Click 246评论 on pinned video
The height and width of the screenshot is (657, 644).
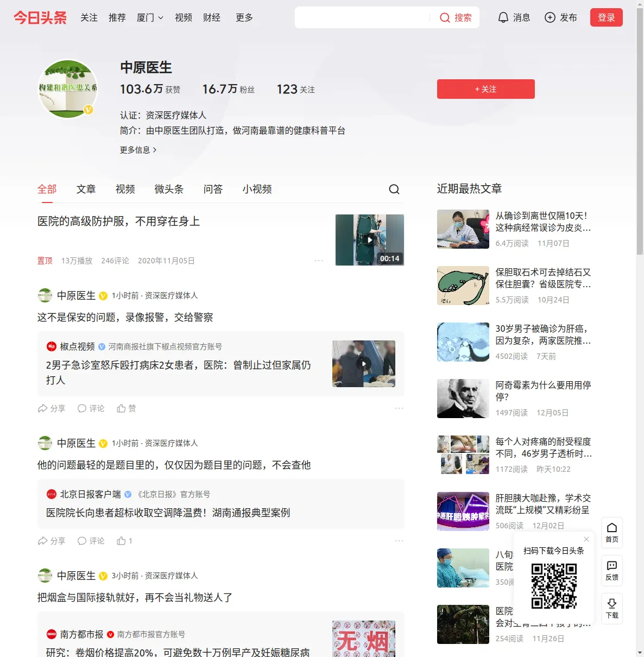pos(115,261)
